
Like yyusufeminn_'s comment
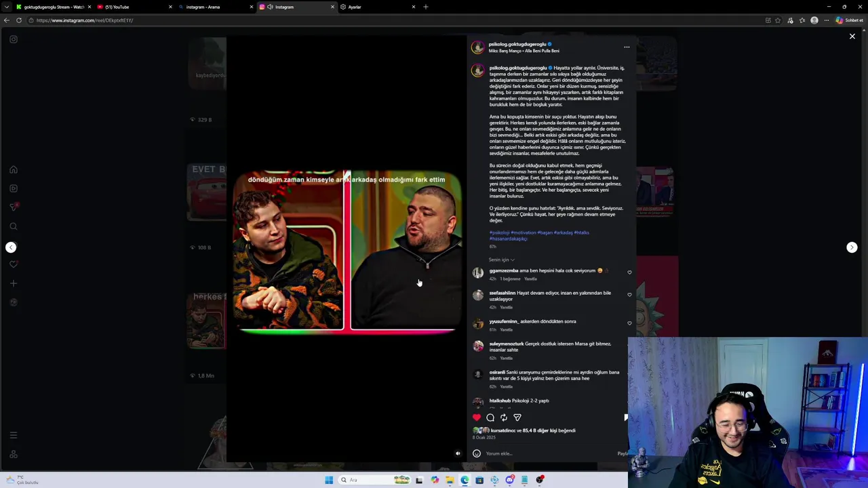(629, 323)
